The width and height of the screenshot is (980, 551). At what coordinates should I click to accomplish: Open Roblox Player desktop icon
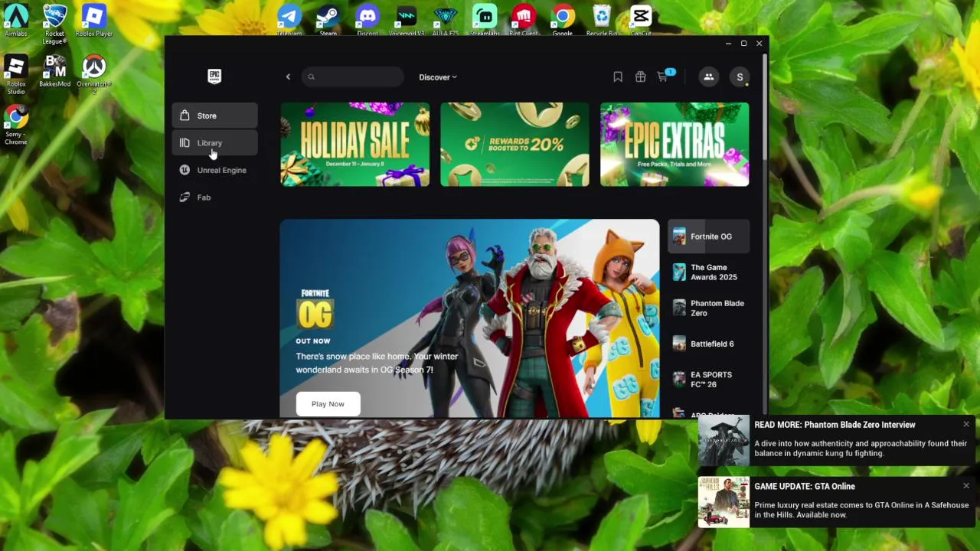pyautogui.click(x=93, y=20)
